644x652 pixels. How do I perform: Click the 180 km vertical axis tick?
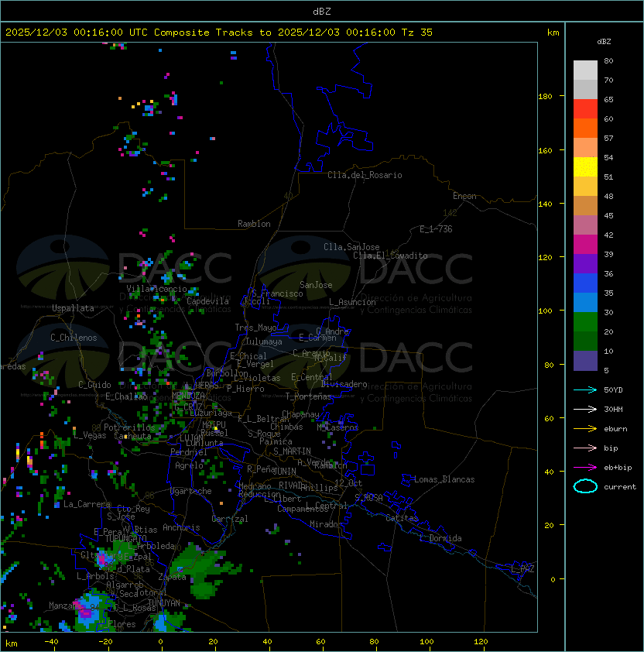click(545, 97)
